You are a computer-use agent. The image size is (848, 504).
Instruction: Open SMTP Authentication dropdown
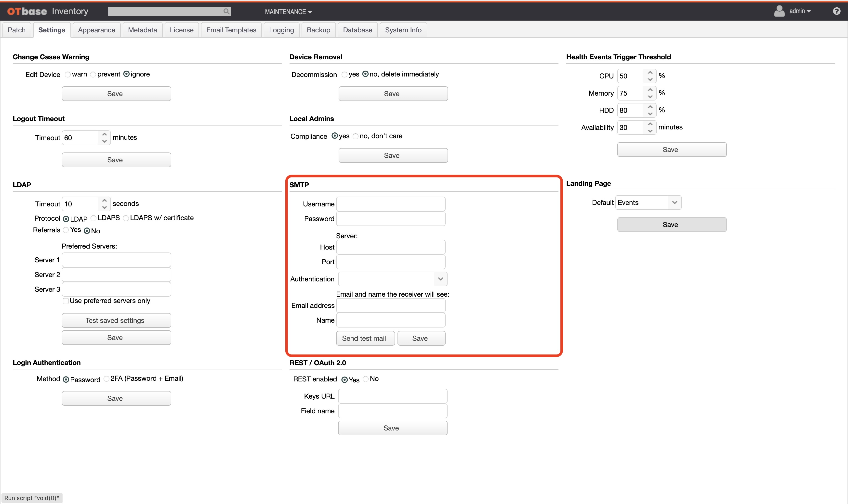coord(393,279)
